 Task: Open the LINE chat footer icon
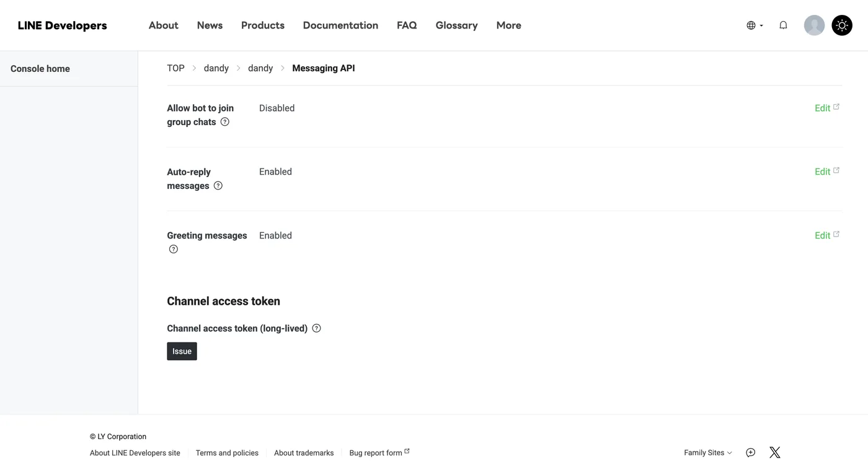(750, 453)
